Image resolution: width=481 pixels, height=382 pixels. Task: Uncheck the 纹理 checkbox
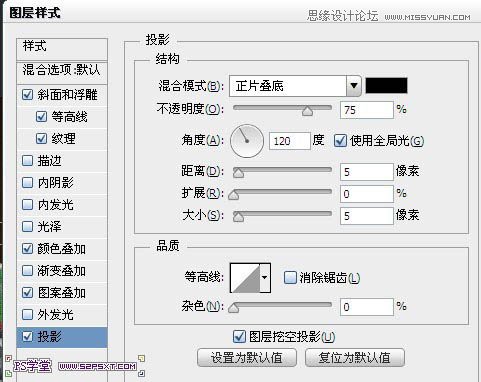(x=41, y=139)
